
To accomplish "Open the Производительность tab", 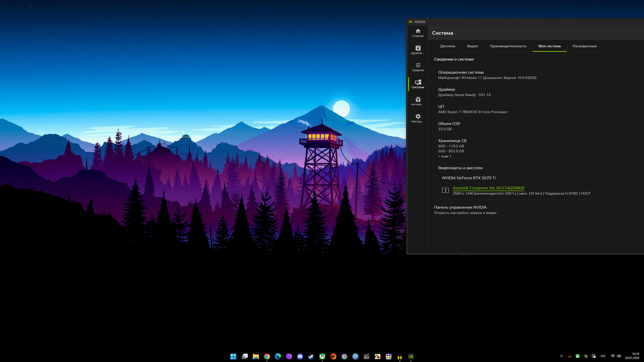I will click(x=508, y=46).
